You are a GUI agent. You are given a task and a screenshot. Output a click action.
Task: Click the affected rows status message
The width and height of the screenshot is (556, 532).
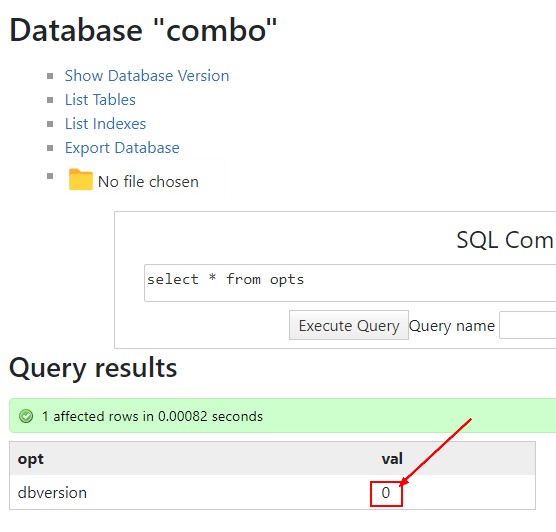pyautogui.click(x=152, y=416)
